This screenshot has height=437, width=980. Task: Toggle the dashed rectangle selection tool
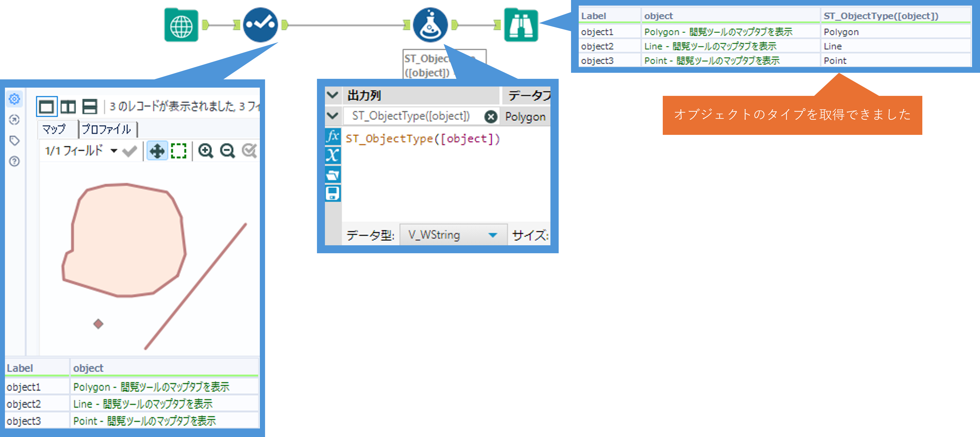[179, 151]
